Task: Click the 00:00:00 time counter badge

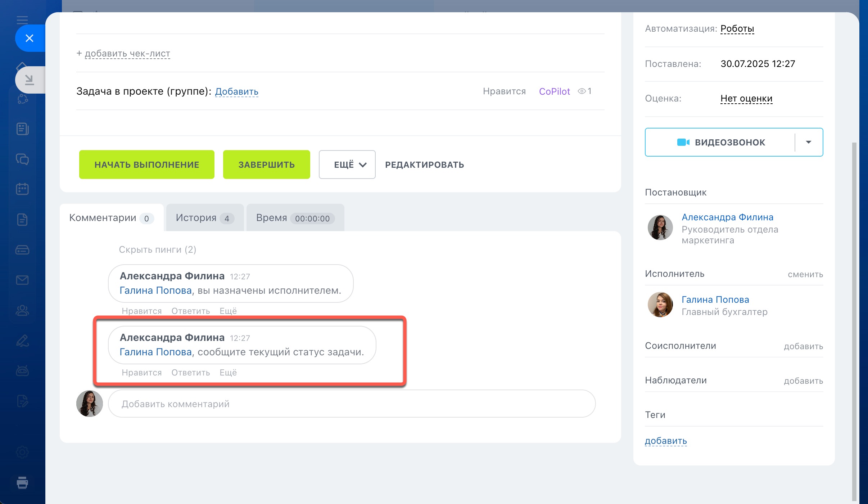Action: (x=312, y=218)
